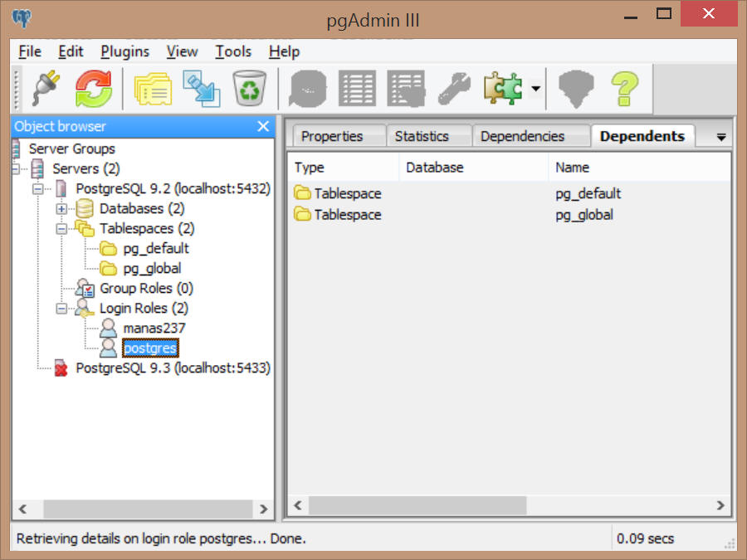Screen dimensions: 747x560
Task: Expand the Databases (2) node
Action: (x=61, y=208)
